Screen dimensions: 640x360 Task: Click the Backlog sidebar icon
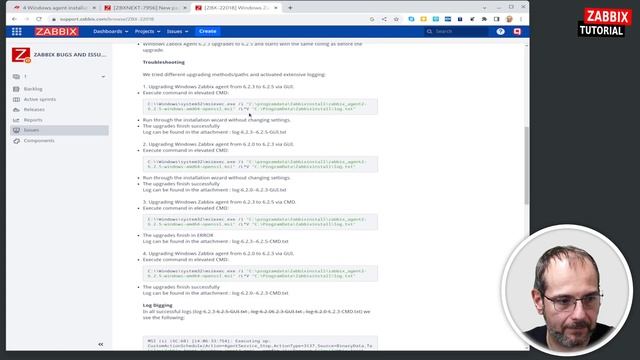point(16,89)
